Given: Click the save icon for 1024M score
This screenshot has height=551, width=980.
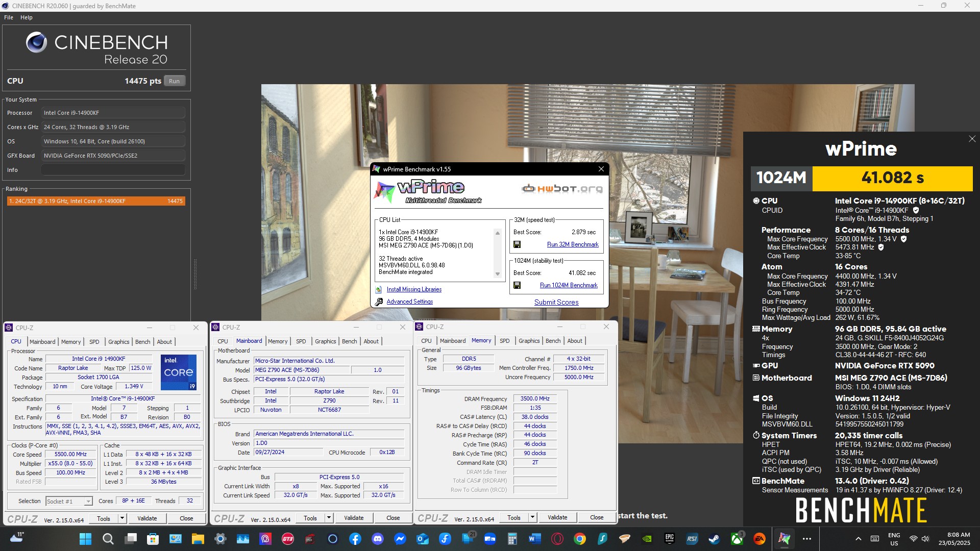Looking at the screenshot, I should pyautogui.click(x=517, y=285).
